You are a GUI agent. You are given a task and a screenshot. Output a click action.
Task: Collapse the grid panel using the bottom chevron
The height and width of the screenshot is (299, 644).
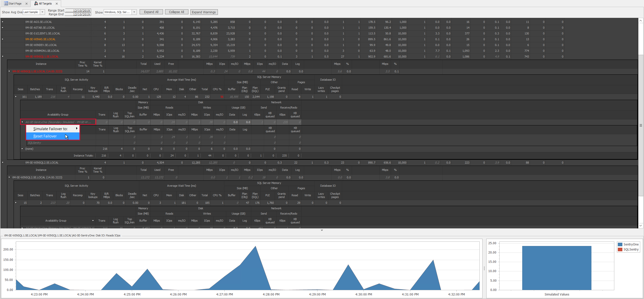click(x=322, y=230)
